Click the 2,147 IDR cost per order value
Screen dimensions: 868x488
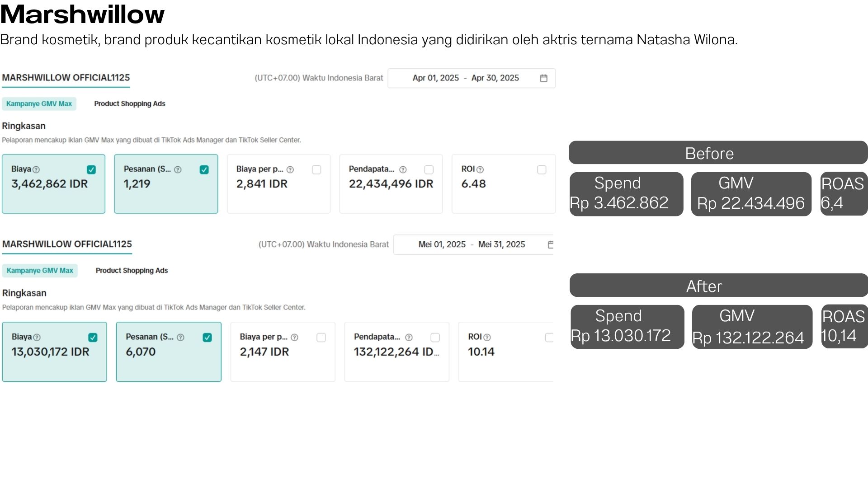(x=264, y=352)
